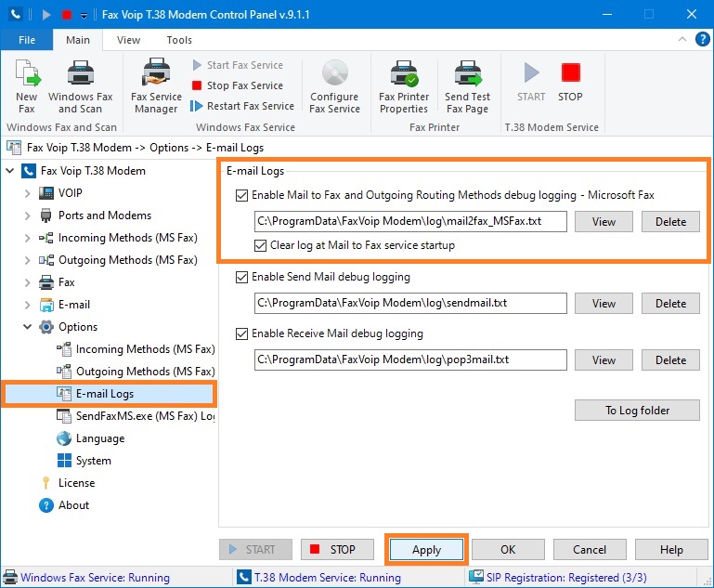Open Windows Fax and Scan
The image size is (714, 588).
(81, 86)
